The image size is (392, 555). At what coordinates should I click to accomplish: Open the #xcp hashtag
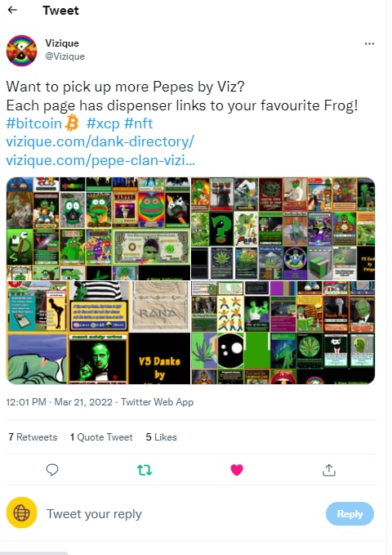103,123
